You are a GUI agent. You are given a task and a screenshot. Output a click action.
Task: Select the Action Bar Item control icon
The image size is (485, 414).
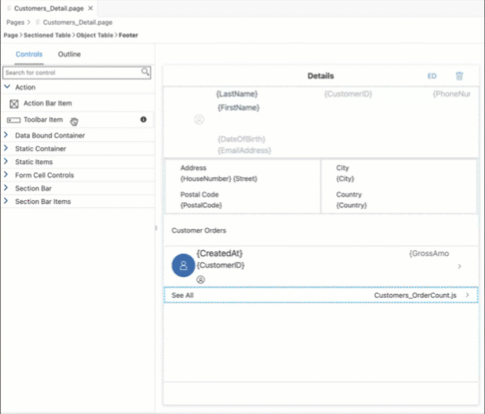(14, 104)
